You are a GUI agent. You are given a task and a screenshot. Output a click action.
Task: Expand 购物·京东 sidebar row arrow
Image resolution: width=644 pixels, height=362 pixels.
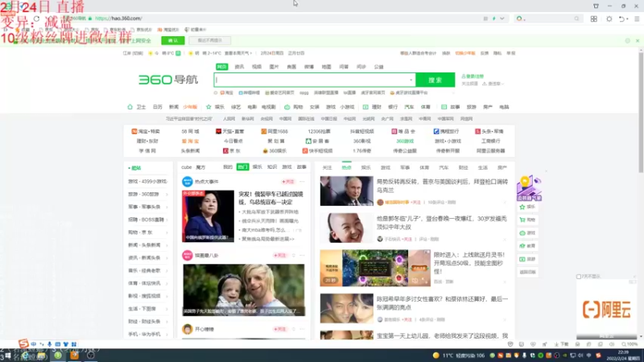coord(167,232)
